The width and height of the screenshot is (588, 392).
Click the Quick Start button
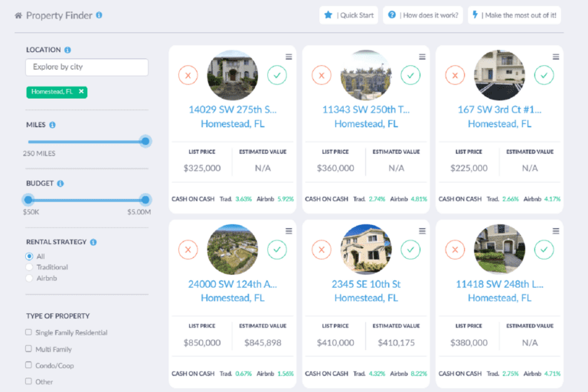point(348,15)
